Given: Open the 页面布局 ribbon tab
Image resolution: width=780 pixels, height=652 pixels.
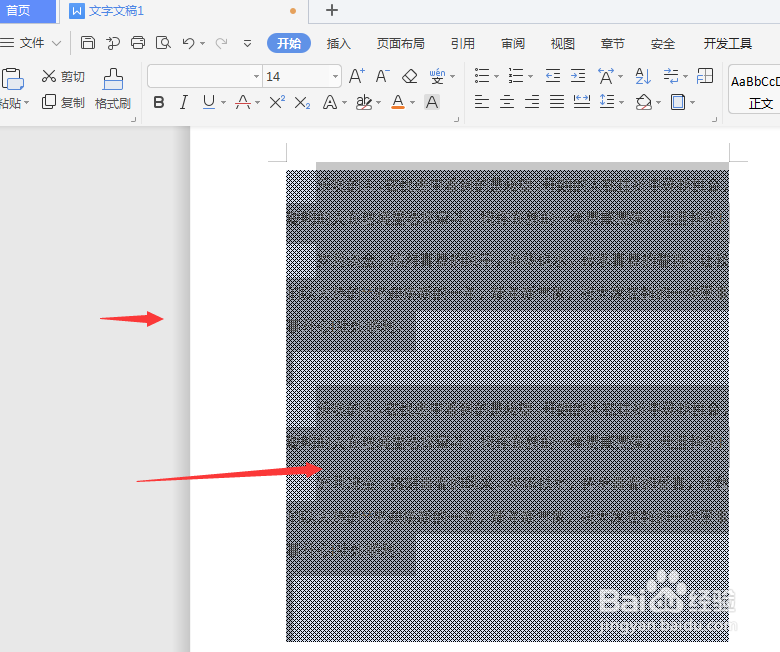Looking at the screenshot, I should pos(401,43).
